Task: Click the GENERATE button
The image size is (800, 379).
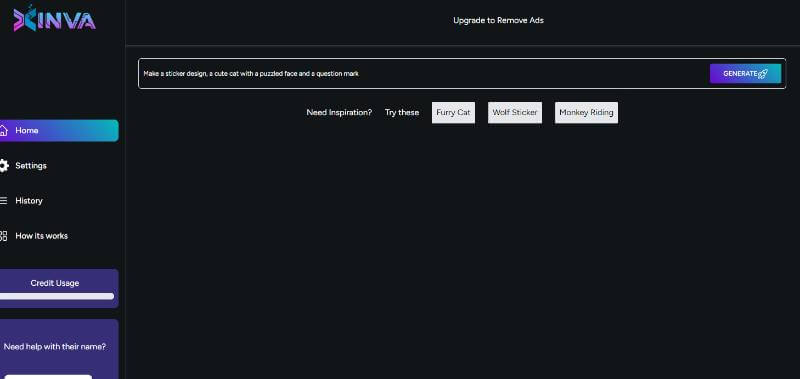Action: (745, 74)
